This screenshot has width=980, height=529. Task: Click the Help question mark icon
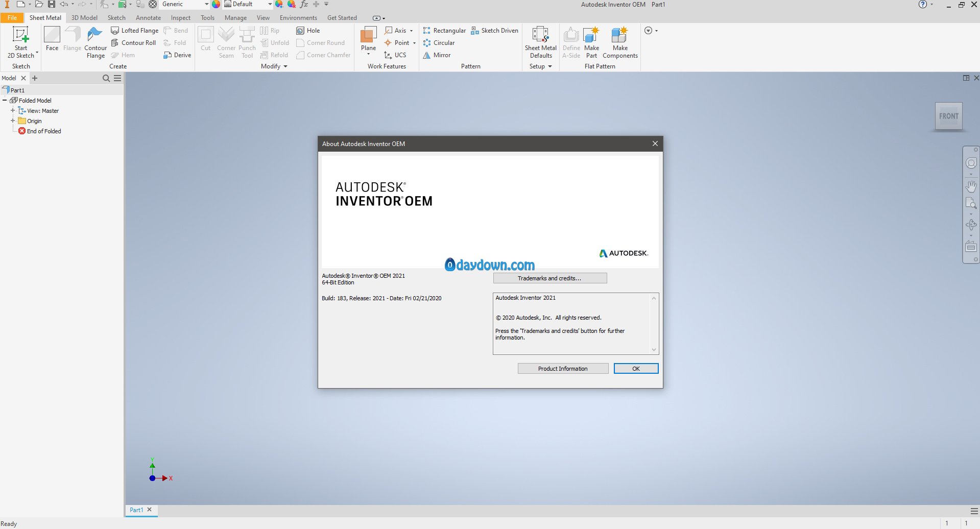pyautogui.click(x=922, y=5)
